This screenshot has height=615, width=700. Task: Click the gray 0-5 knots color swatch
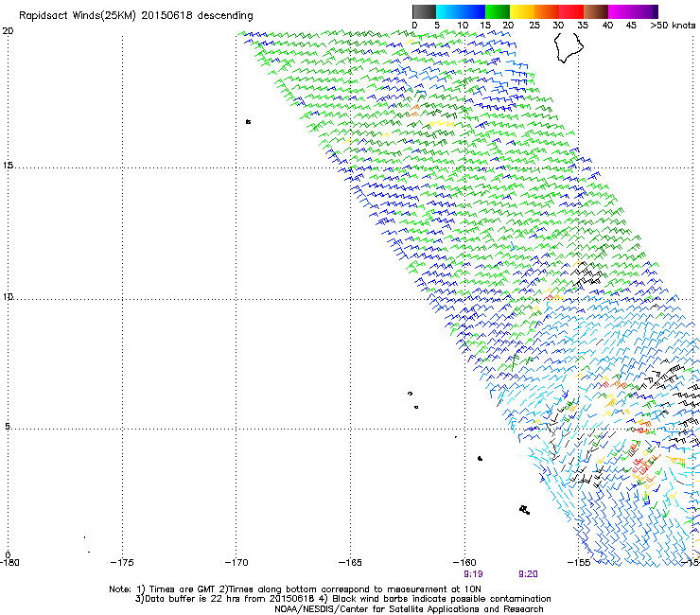point(424,11)
